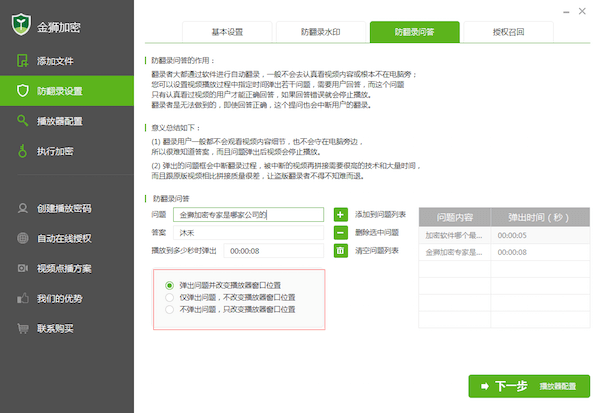The height and width of the screenshot is (413, 600).
Task: Open 添加文件 in the sidebar
Action: click(67, 60)
